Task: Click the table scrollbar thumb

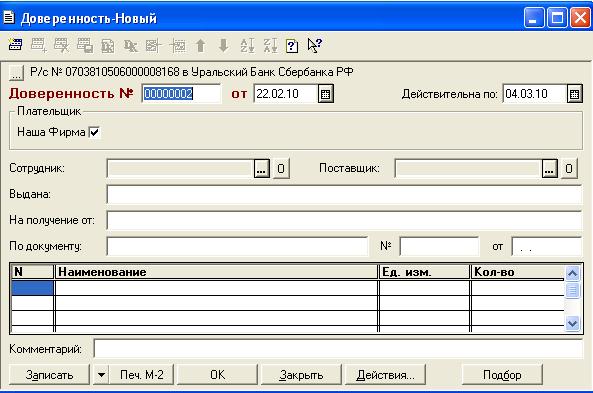Action: 572,290
